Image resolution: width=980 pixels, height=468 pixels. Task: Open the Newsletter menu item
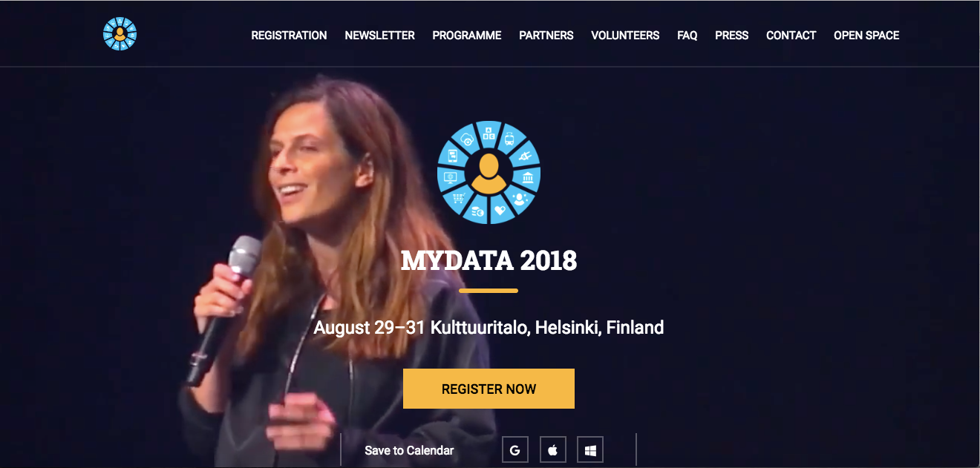pyautogui.click(x=379, y=35)
